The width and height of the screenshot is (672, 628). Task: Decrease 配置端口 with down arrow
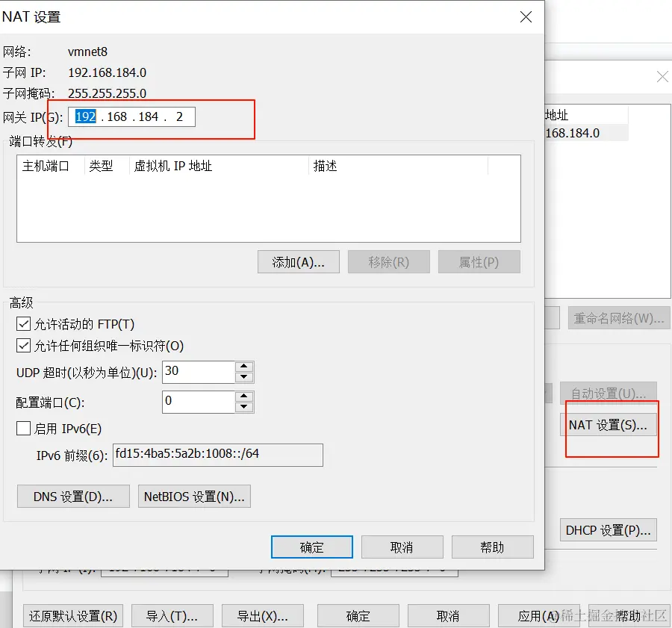click(x=244, y=407)
